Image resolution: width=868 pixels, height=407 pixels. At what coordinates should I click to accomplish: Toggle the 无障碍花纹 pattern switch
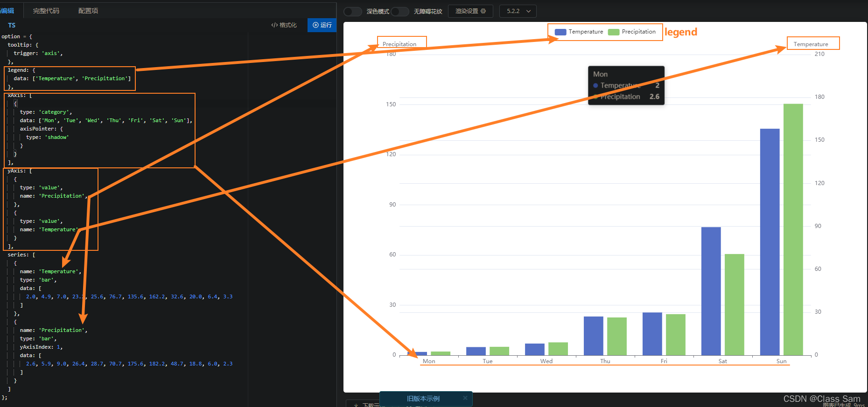[400, 11]
